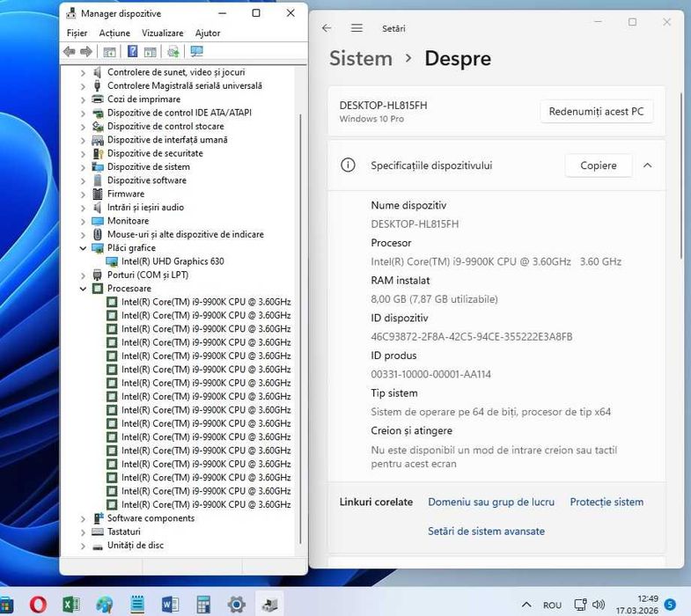Click the ROU language indicator
Viewport: 691px width, 616px height.
[x=552, y=605]
